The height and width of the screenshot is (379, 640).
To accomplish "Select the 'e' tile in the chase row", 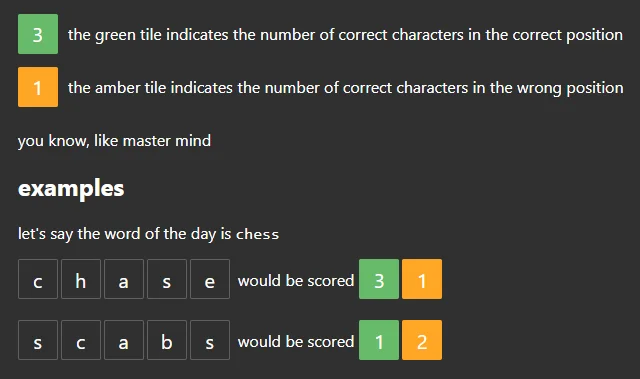I will 210,279.
